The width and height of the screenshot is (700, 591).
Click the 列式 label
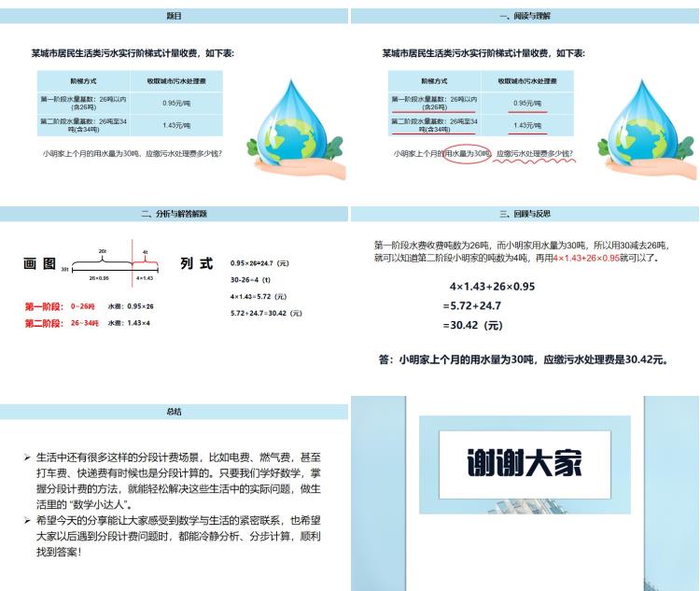(197, 263)
